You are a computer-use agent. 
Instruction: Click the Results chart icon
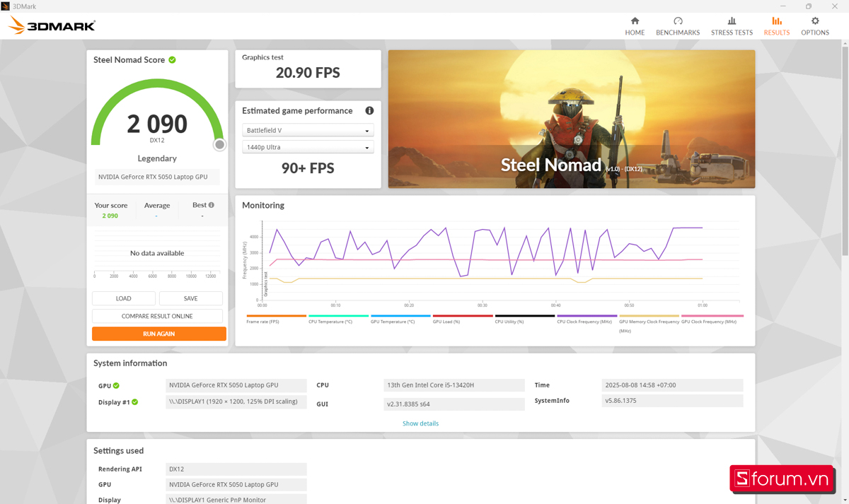coord(776,21)
